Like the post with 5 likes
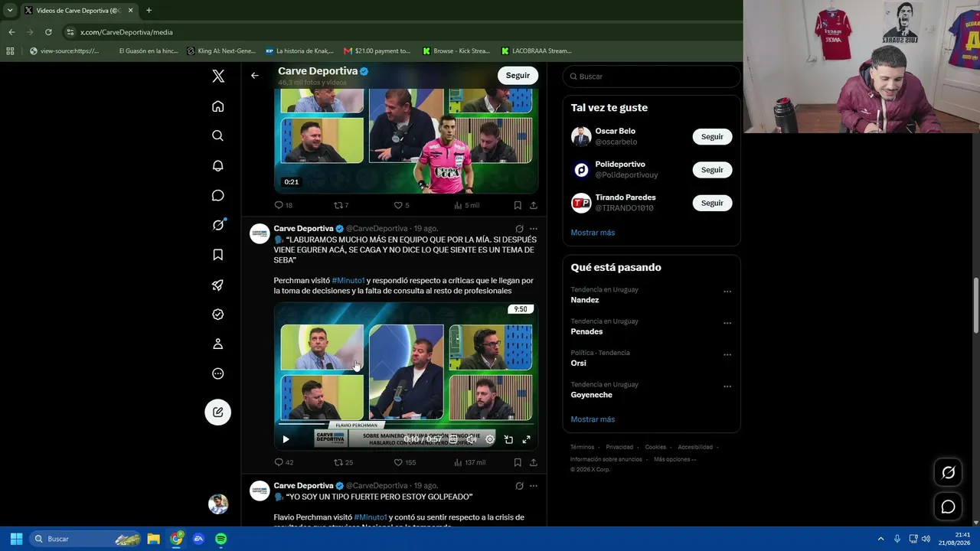Screen dimensions: 980x551 (x=401, y=205)
